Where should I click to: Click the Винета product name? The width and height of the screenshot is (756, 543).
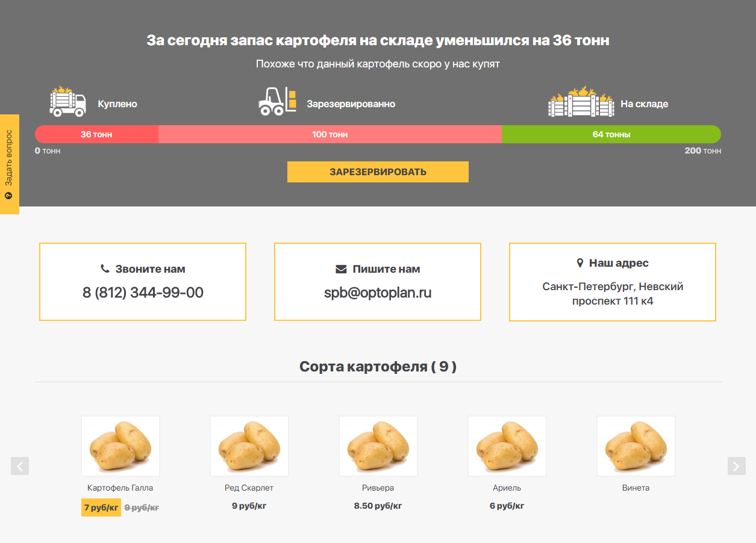pos(636,488)
